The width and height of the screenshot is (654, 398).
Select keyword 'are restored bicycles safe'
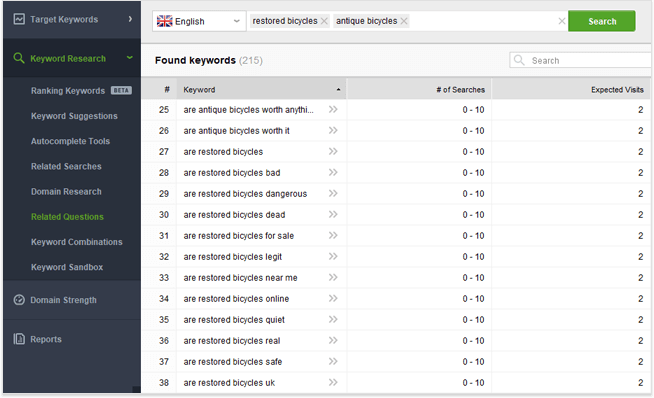tap(233, 362)
